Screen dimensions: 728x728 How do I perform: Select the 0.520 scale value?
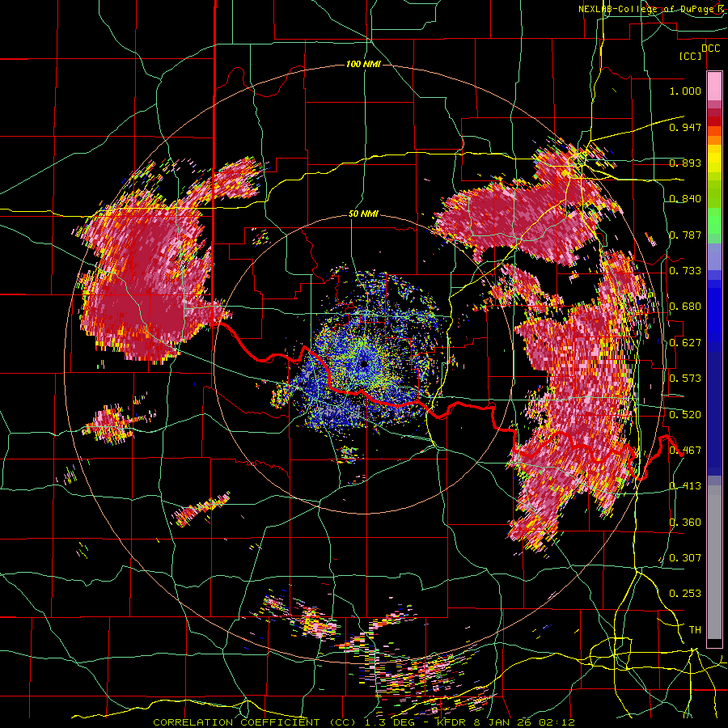(685, 415)
